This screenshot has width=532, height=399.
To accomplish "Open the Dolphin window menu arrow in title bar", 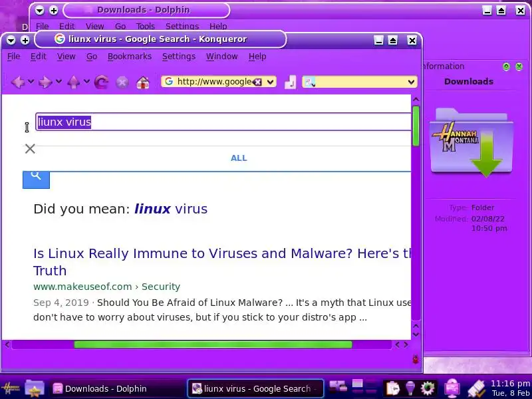I will [x=39, y=11].
